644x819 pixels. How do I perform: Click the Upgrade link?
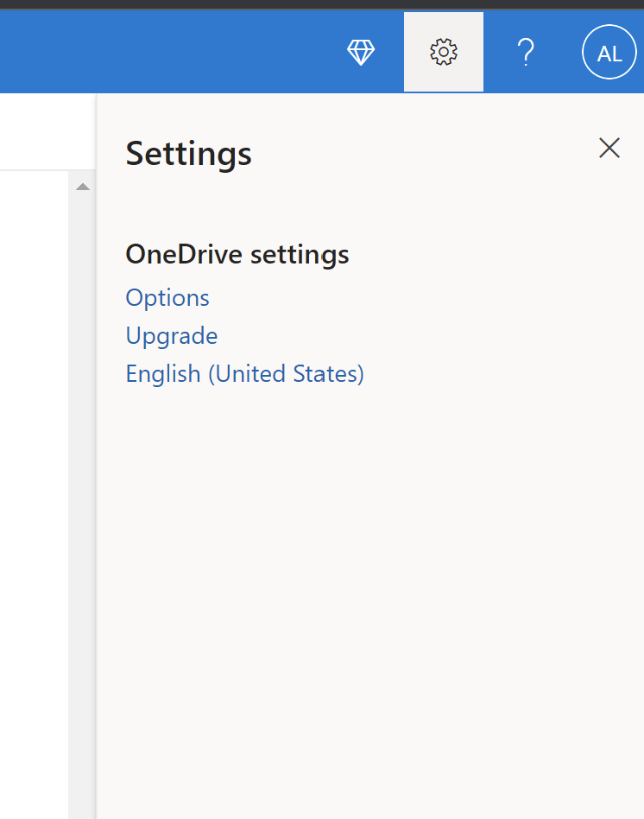coord(172,336)
